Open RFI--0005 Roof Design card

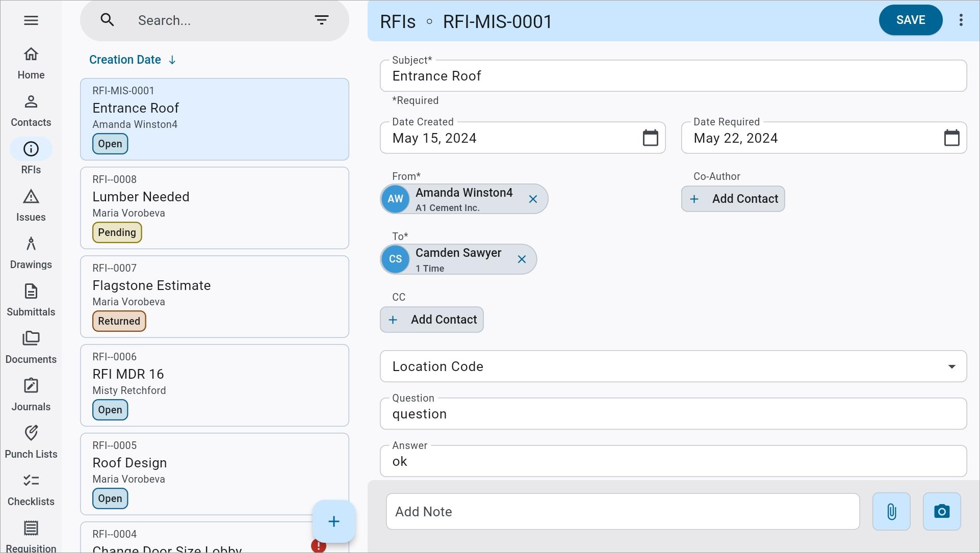215,474
